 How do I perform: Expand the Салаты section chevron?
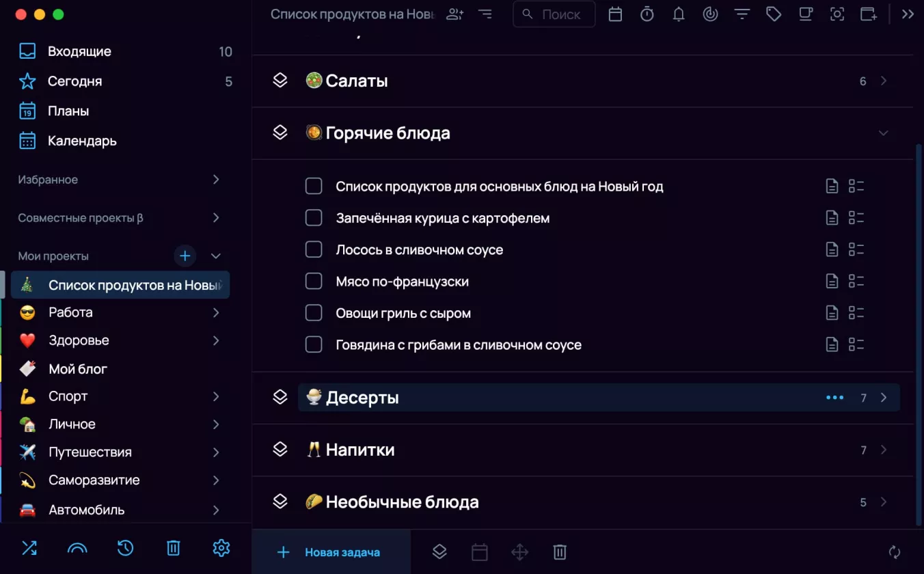point(884,81)
